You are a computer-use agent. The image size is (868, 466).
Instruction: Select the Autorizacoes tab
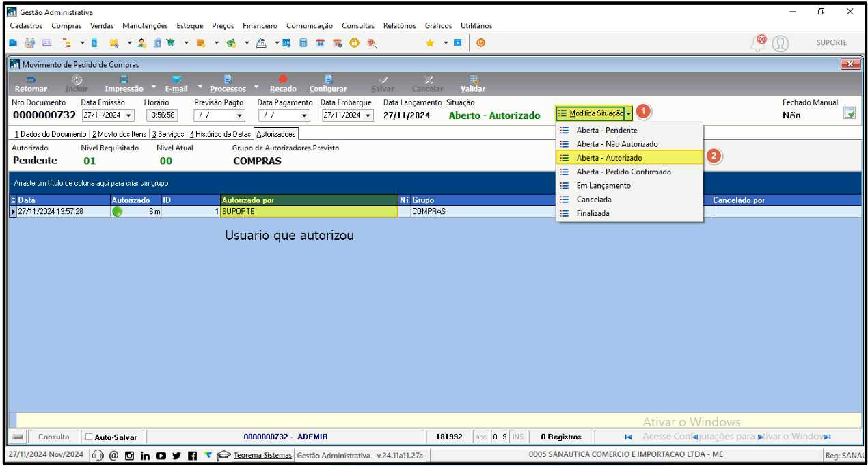(276, 134)
